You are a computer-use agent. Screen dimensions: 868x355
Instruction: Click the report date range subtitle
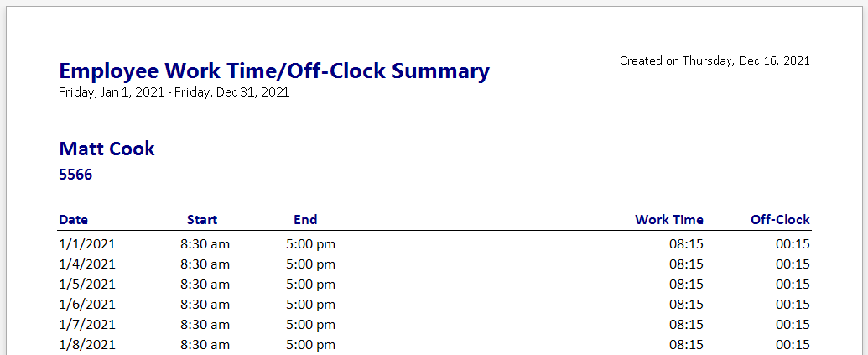pyautogui.click(x=174, y=92)
